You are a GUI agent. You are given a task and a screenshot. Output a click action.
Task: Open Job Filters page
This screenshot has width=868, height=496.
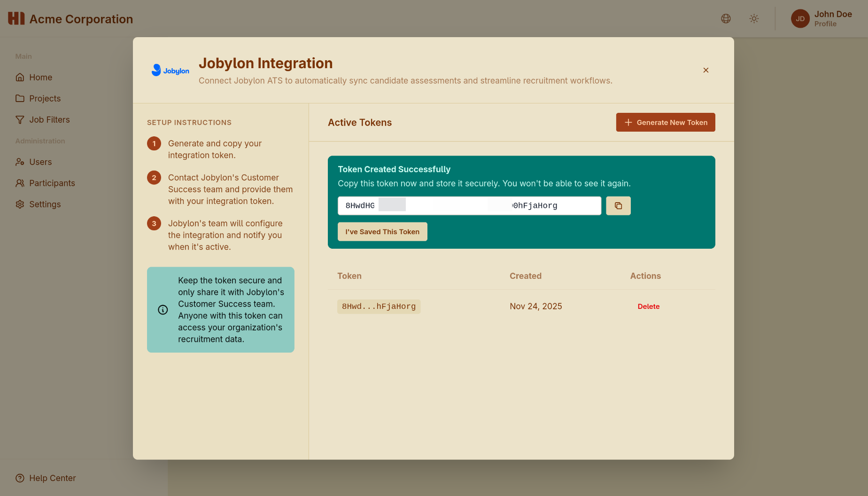click(49, 120)
